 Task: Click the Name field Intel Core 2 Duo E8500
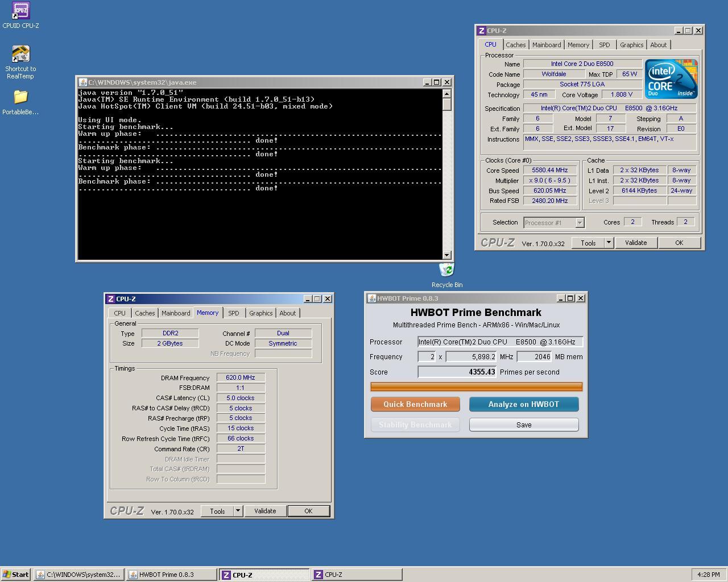tap(582, 64)
